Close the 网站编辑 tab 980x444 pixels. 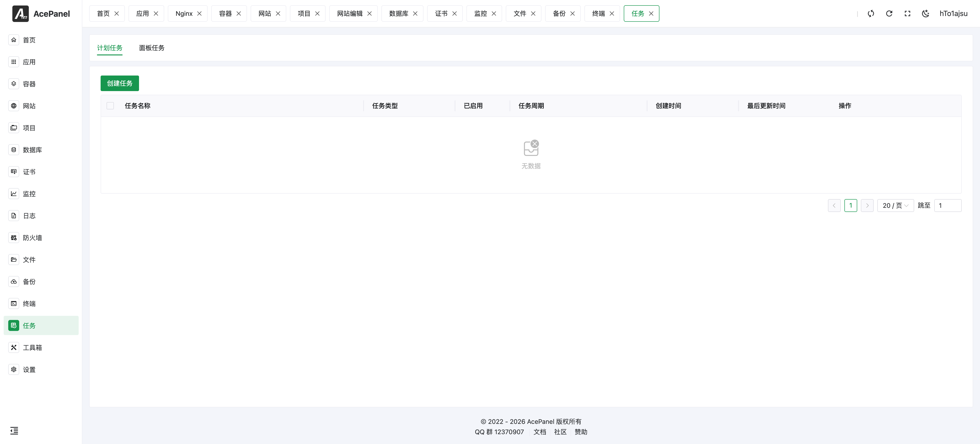(x=370, y=14)
